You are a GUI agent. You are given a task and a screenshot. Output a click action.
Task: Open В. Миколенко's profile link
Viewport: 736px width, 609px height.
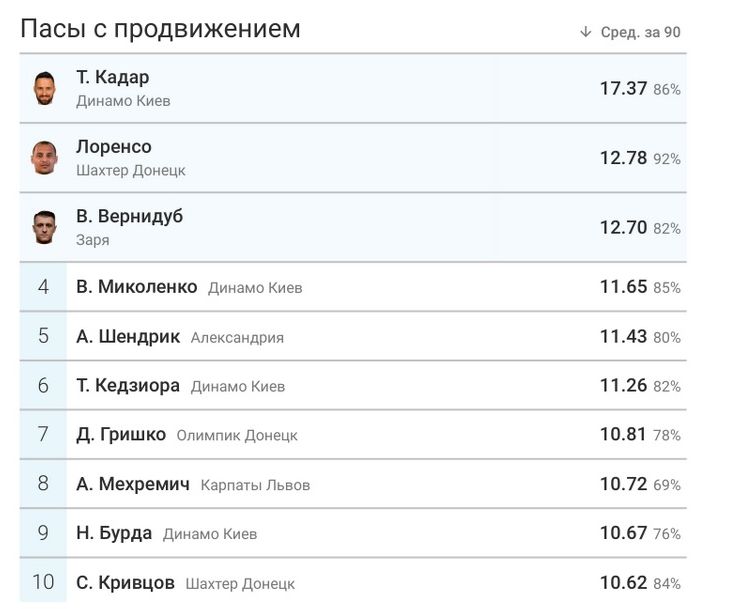[137, 287]
